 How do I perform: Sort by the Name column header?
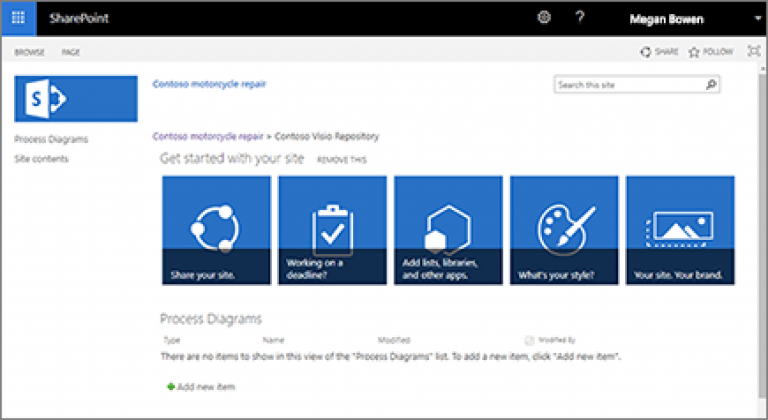pos(273,340)
